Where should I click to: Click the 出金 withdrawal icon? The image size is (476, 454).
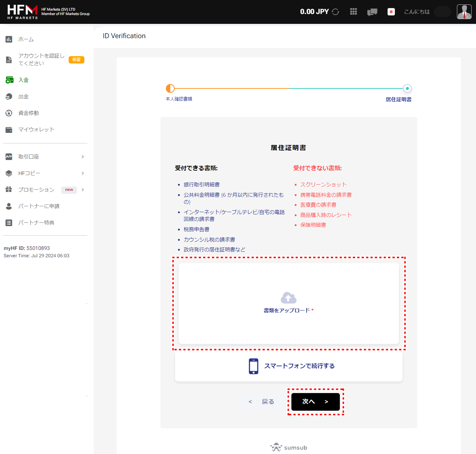9,97
